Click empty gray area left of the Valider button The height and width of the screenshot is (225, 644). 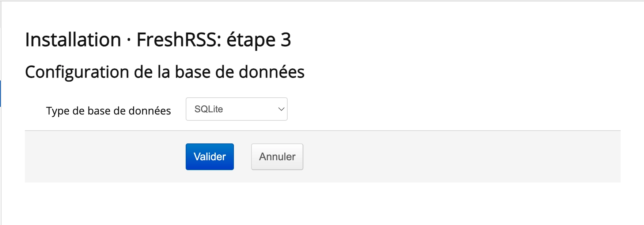pos(105,157)
